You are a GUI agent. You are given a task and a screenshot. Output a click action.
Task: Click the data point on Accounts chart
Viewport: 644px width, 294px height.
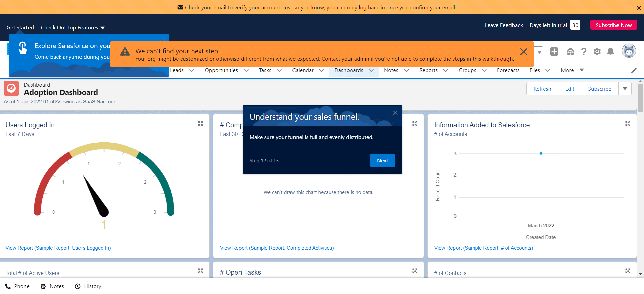pos(541,153)
